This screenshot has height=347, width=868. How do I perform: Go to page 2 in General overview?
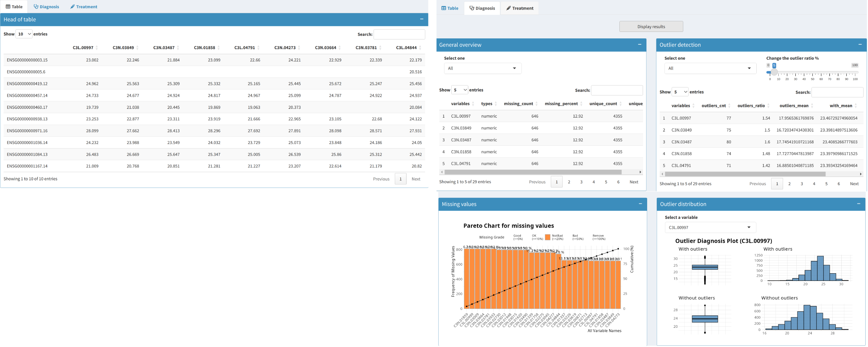pyautogui.click(x=569, y=182)
